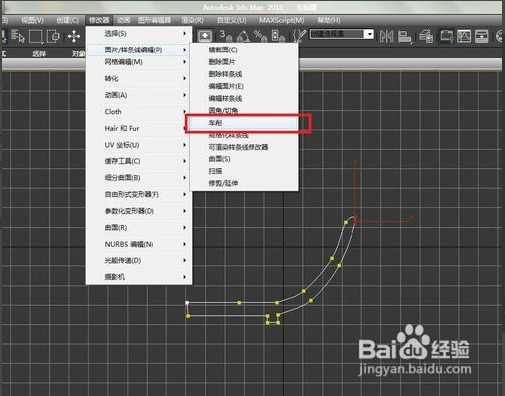Open the MAXScript(M) menu
The width and height of the screenshot is (505, 396).
tap(282, 20)
